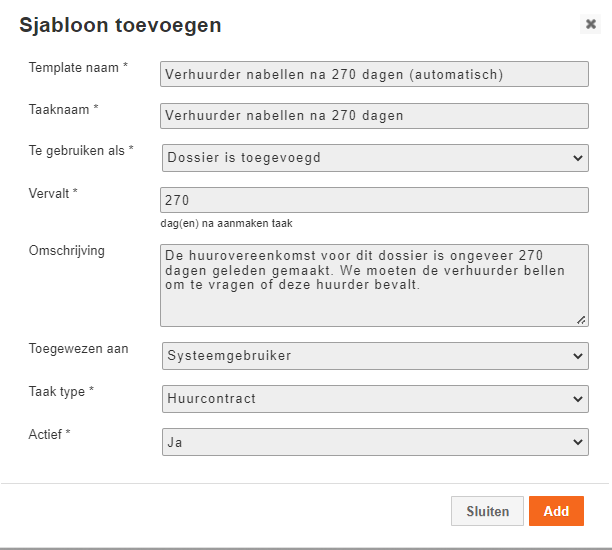Image resolution: width=612 pixels, height=550 pixels.
Task: Click the Taaknaam text field
Action: (374, 115)
